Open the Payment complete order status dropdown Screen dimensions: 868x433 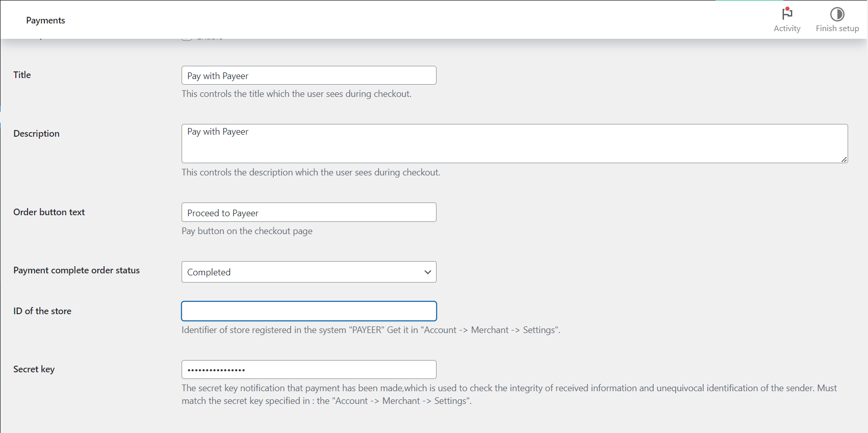(x=309, y=272)
